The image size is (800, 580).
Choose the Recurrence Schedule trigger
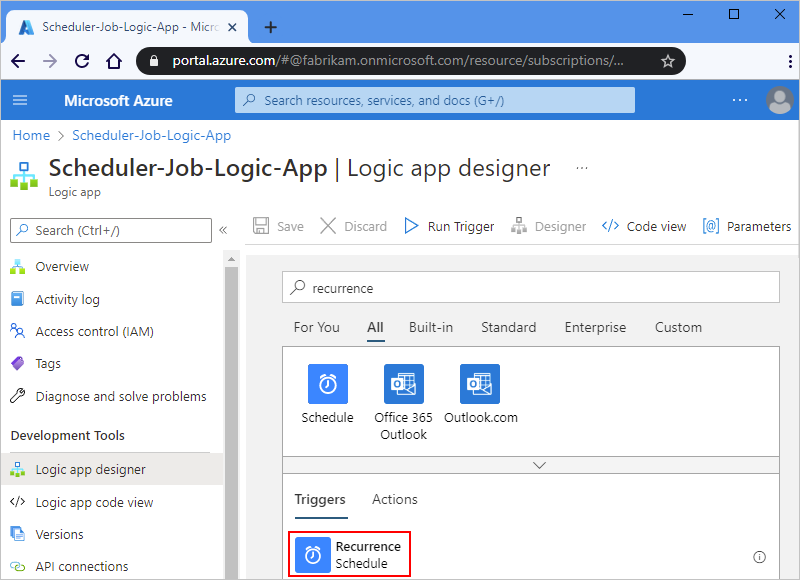tap(349, 554)
